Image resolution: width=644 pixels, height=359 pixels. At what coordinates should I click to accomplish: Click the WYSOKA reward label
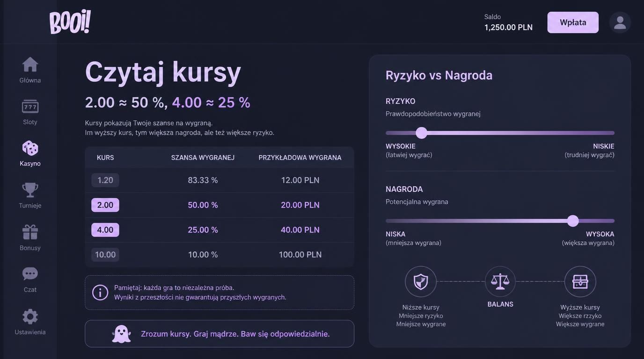point(600,234)
